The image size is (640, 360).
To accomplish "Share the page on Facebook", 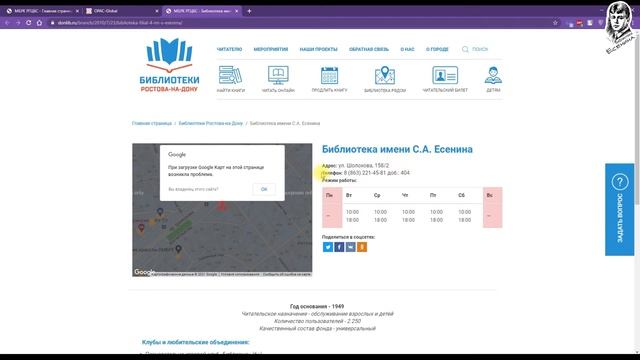I will click(339, 247).
